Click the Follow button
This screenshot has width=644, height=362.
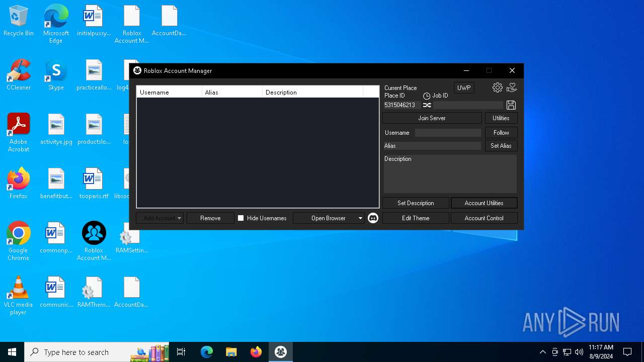501,133
